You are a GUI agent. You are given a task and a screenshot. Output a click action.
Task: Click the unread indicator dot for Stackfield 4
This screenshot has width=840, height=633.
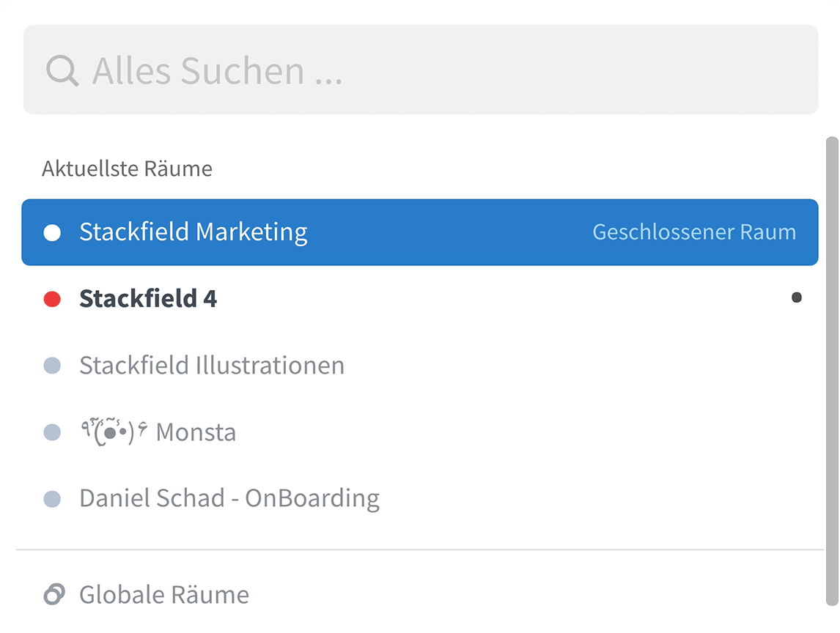point(795,298)
